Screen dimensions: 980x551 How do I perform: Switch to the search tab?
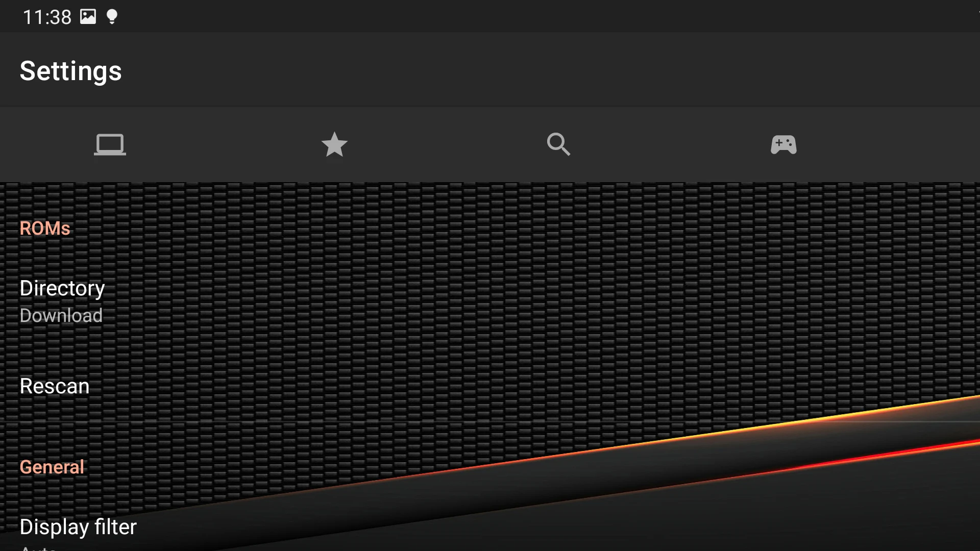tap(558, 144)
